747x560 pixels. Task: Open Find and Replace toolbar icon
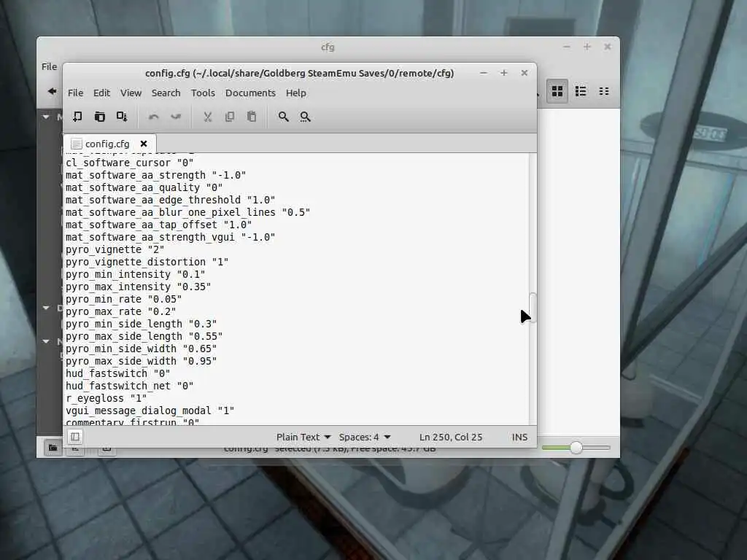pos(306,117)
